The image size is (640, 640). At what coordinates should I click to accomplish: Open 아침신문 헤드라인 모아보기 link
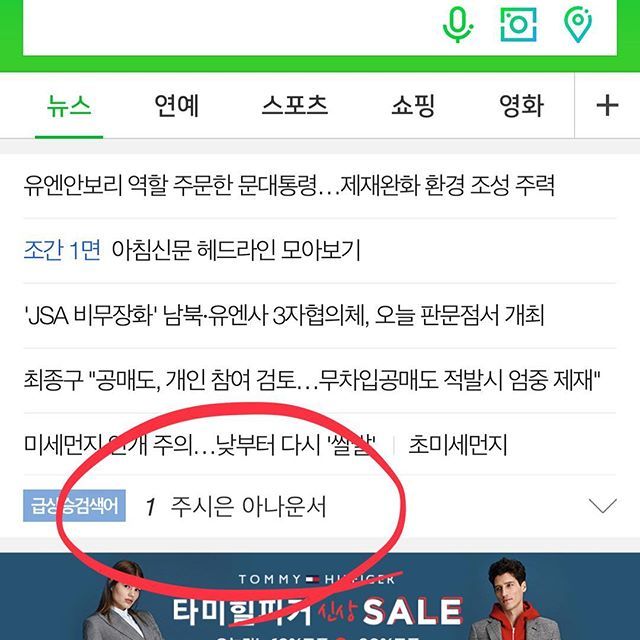click(x=236, y=250)
